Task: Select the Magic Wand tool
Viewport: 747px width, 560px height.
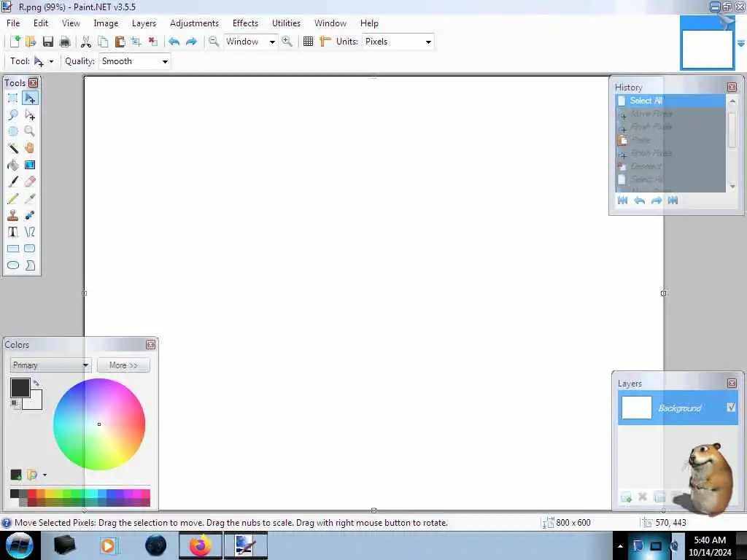Action: pos(13,148)
